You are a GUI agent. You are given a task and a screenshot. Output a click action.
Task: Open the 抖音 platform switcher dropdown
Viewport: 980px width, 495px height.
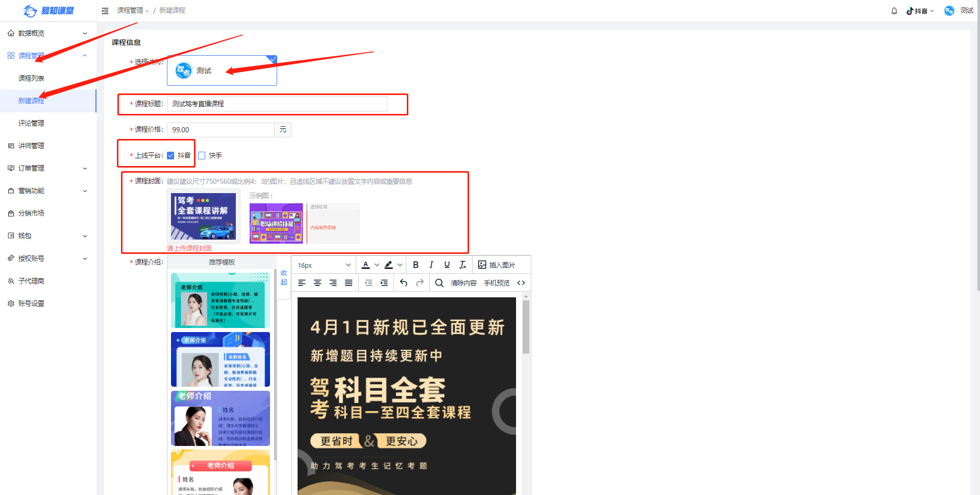pos(920,11)
